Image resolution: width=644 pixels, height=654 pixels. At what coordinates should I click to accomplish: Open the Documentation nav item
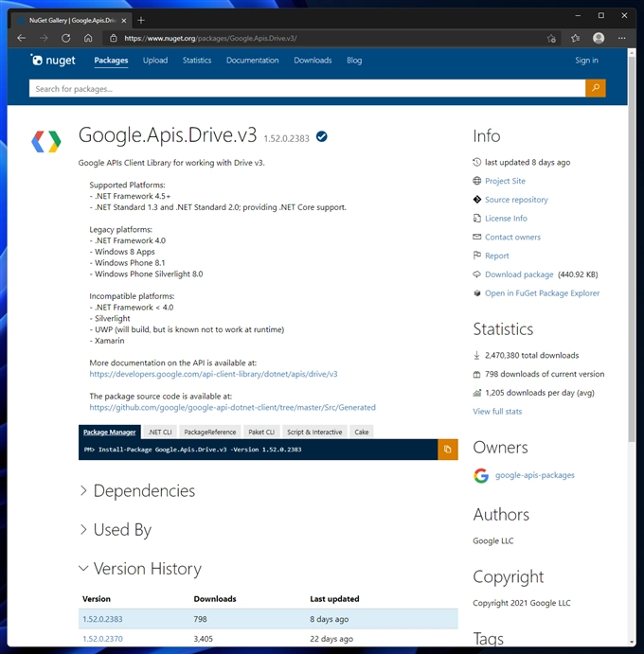click(x=253, y=61)
